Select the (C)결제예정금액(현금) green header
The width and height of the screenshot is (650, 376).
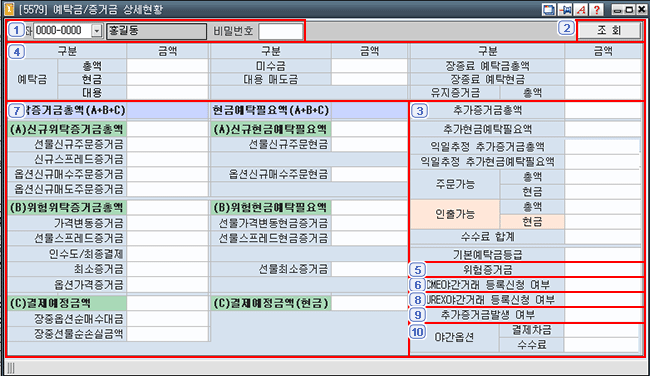[271, 303]
